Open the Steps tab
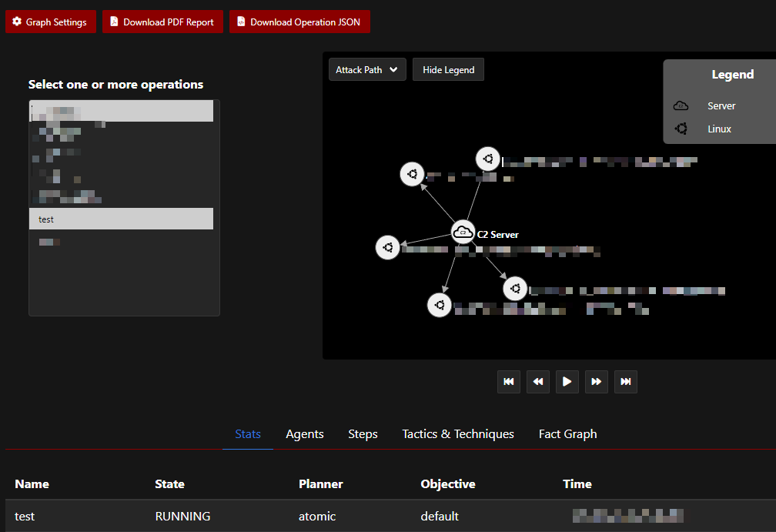Screen dimensions: 776x532 [x=363, y=434]
